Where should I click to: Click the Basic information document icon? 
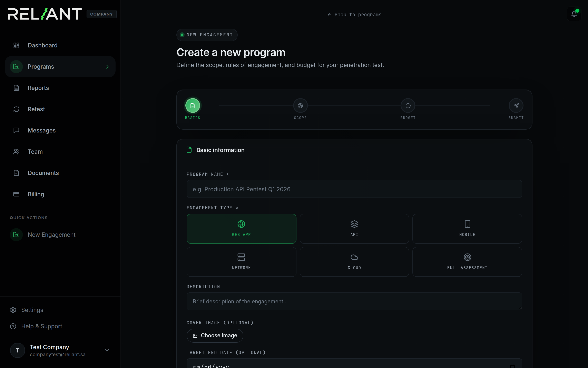coord(189,150)
